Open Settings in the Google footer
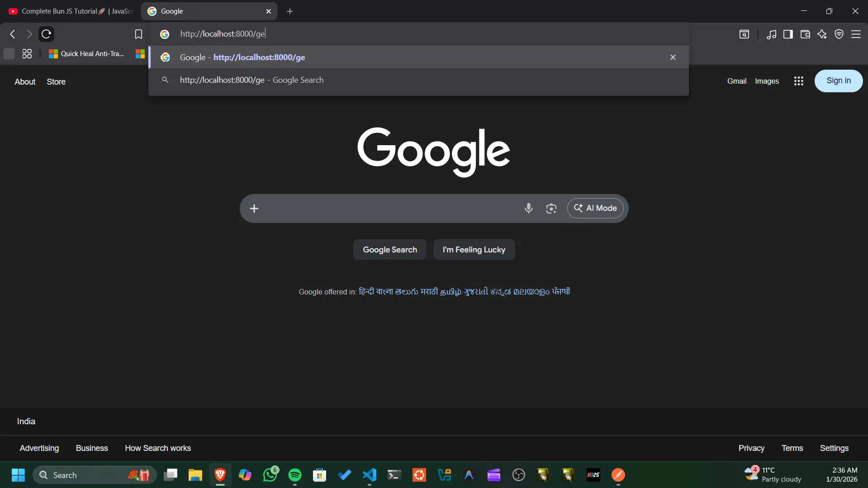Screen dimensions: 868x488 coord(834,448)
